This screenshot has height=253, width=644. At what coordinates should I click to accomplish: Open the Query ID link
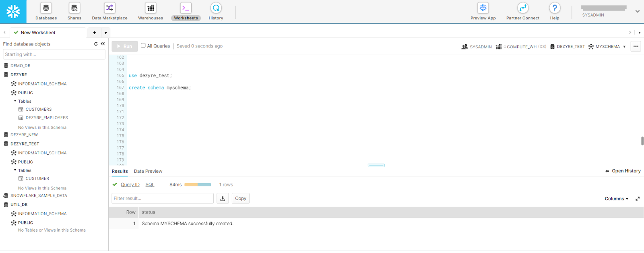[130, 185]
